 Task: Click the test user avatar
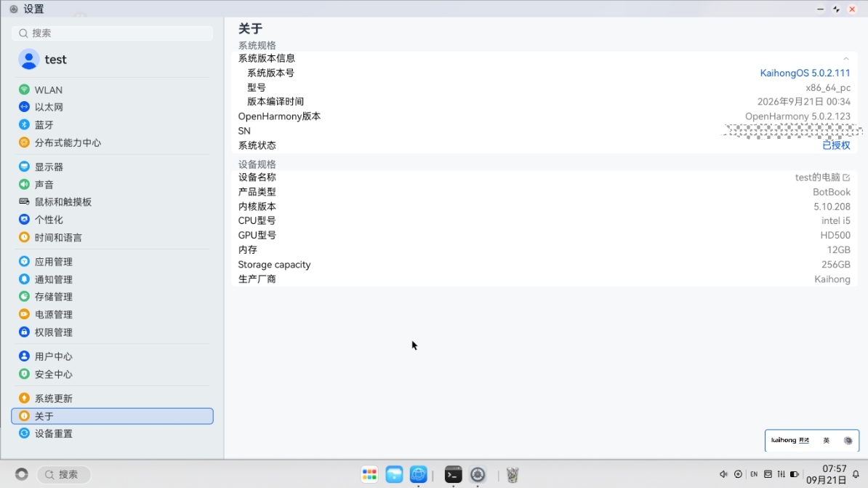(29, 59)
